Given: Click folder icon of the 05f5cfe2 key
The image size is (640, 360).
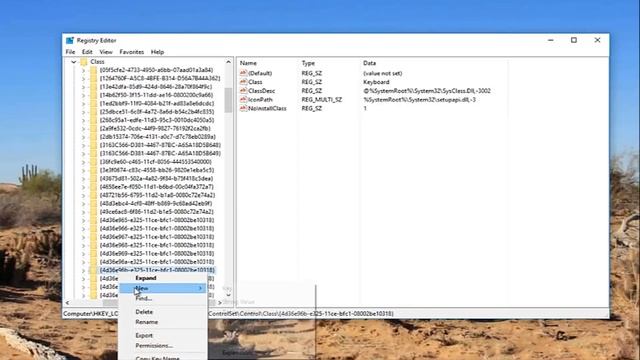Looking at the screenshot, I should (93, 70).
